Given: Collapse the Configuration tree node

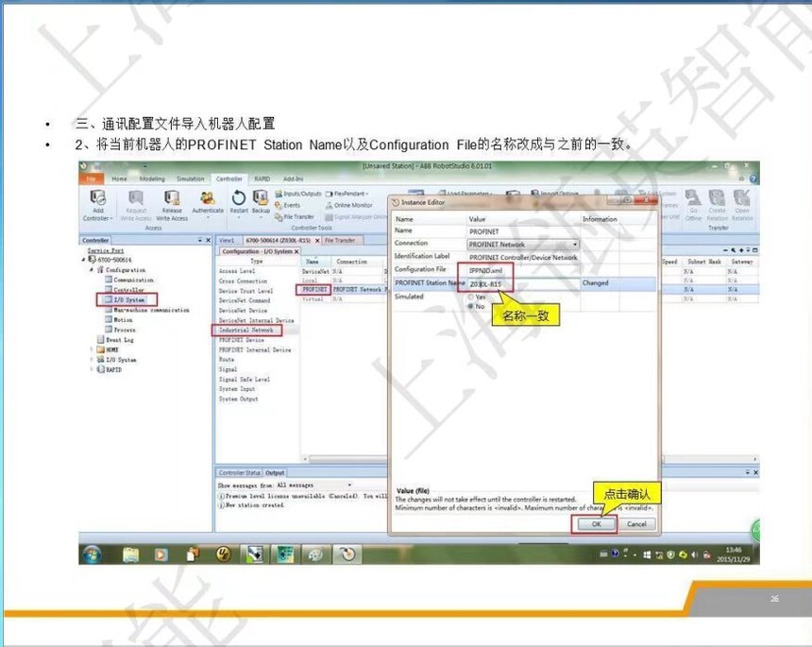Looking at the screenshot, I should click(92, 270).
